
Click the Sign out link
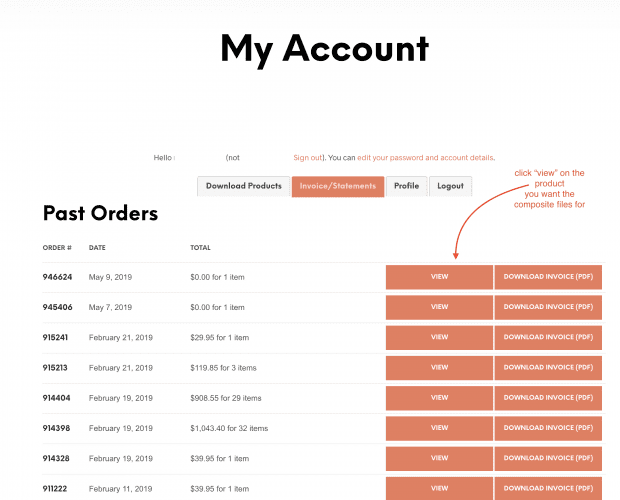click(x=308, y=158)
